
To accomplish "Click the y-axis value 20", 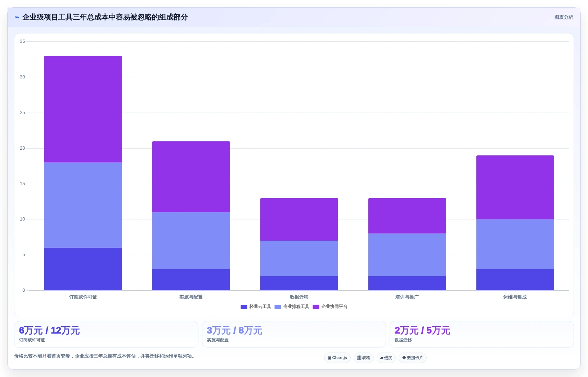I will click(x=22, y=148).
